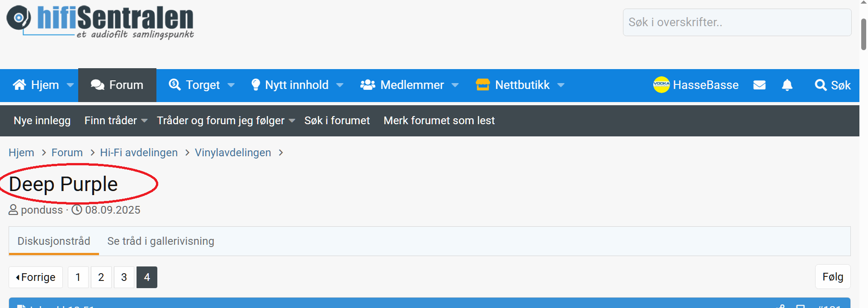Open the Vinylavdelingen breadcrumb link
This screenshot has height=308, width=868.
pyautogui.click(x=233, y=153)
